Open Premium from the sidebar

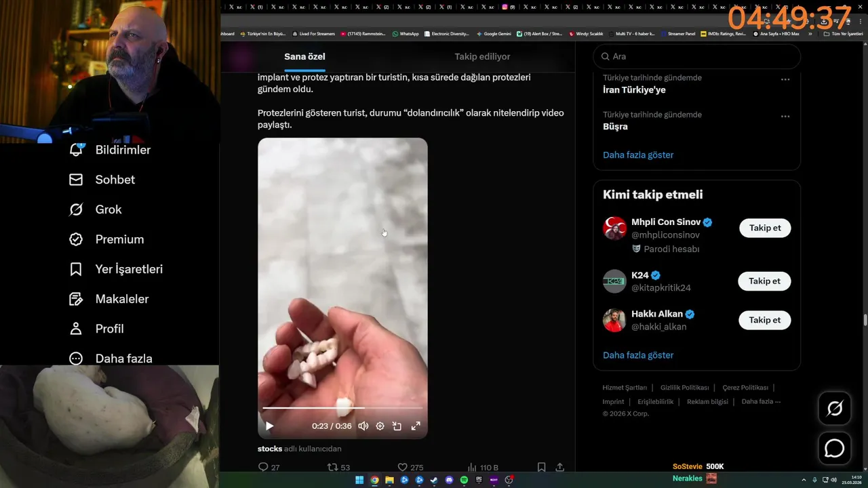[106, 239]
